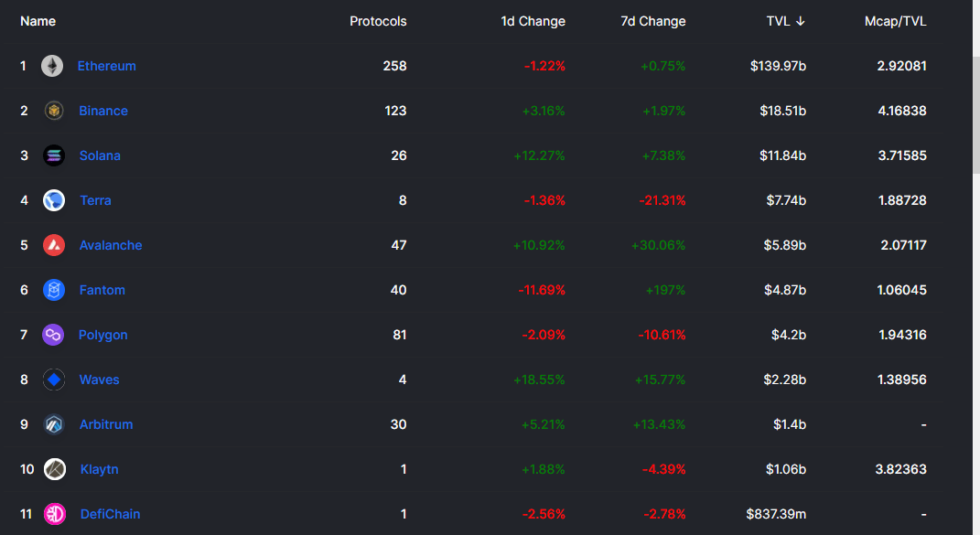Click the Binance chain logo icon
The height and width of the screenshot is (535, 980).
(54, 111)
